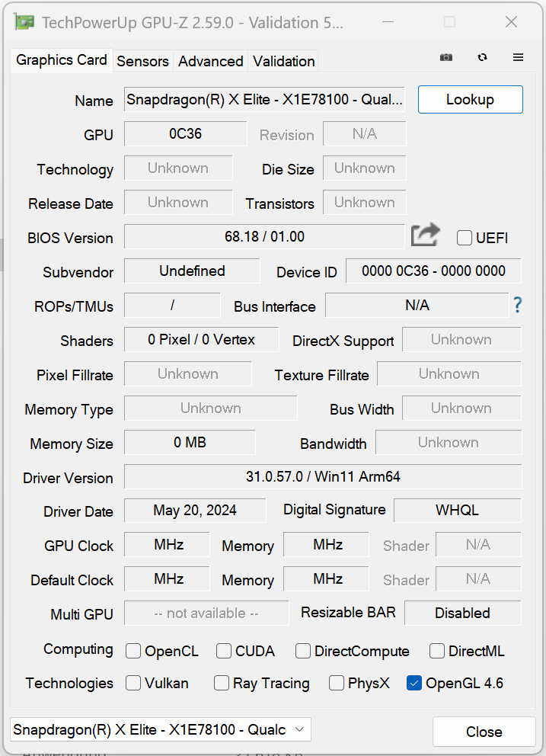
Task: Click the GPU Clock MHz field
Action: pos(167,544)
